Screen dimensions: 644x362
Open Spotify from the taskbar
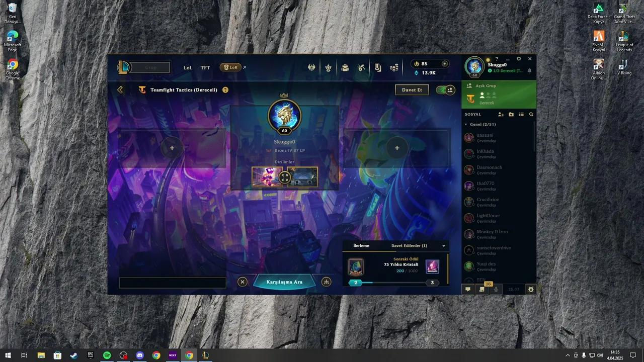pos(107,355)
